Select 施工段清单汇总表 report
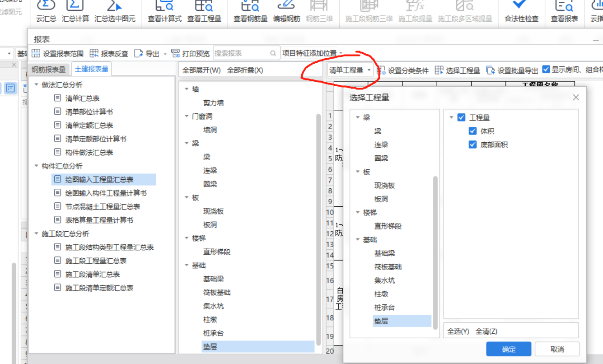The height and width of the screenshot is (364, 603). [93, 274]
